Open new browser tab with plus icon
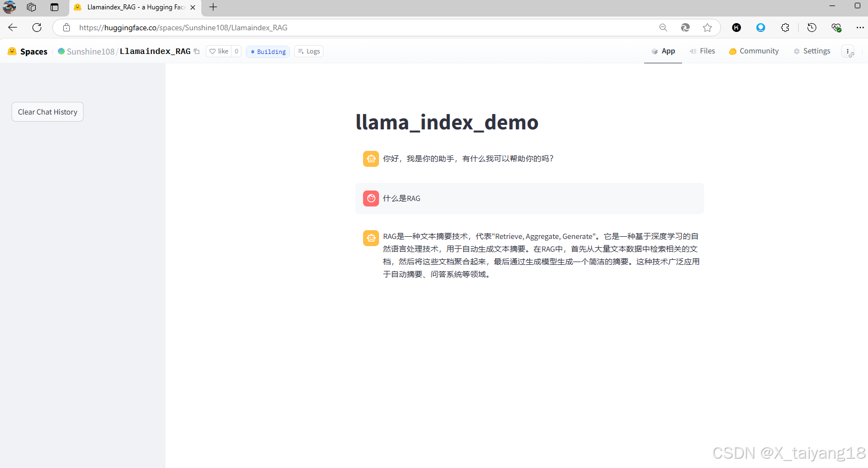This screenshot has width=868, height=468. (213, 7)
